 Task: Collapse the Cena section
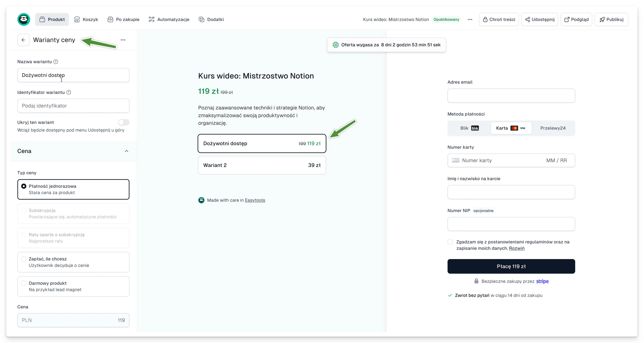(x=126, y=151)
